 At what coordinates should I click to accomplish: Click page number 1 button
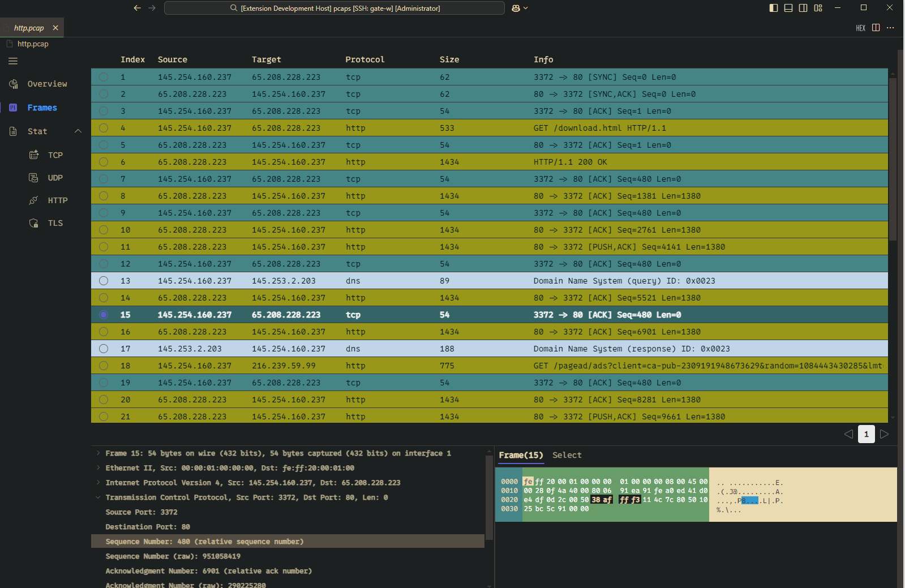point(867,434)
